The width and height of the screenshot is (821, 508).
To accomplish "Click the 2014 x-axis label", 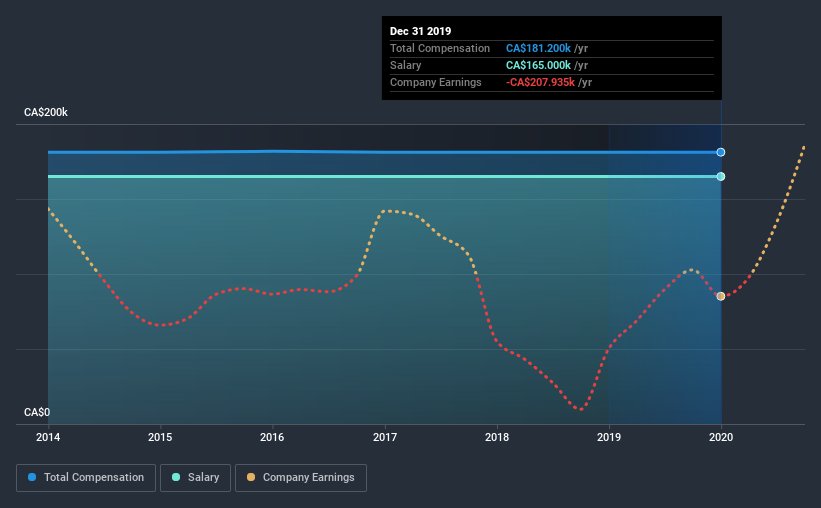I will click(x=48, y=437).
